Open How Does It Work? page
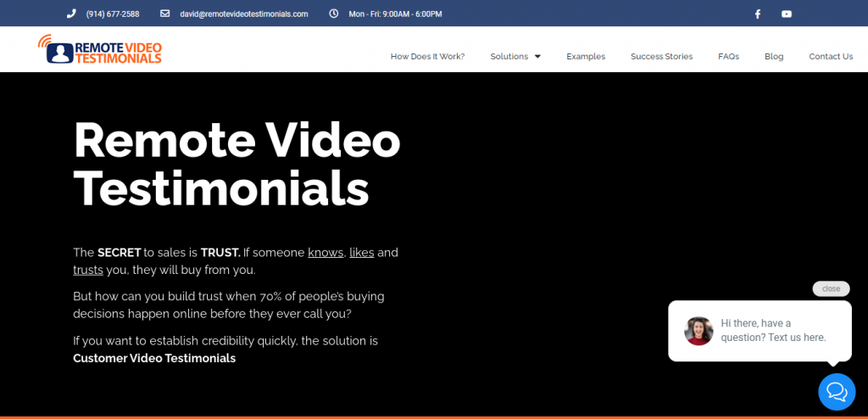This screenshot has height=419, width=868. 427,57
